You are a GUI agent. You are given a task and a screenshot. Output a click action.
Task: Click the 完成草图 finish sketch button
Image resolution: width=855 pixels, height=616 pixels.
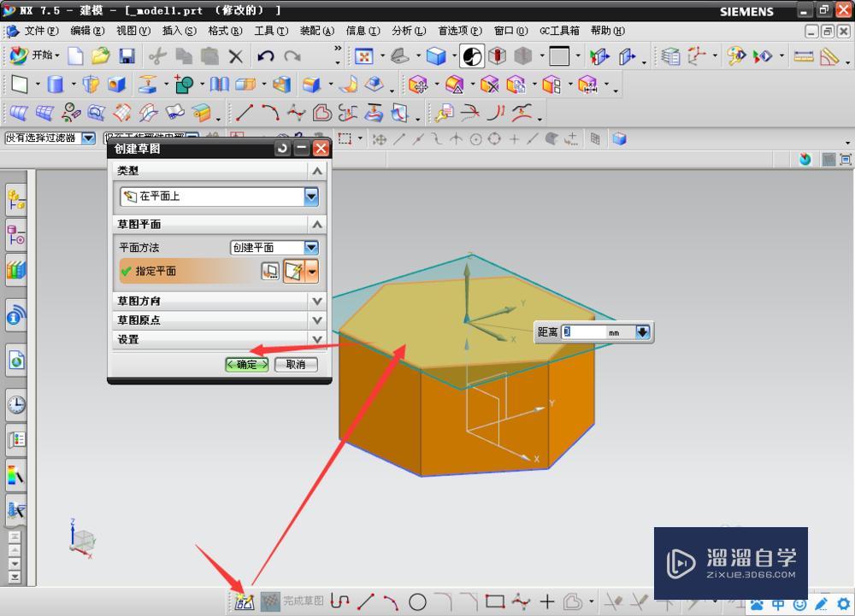click(x=292, y=601)
